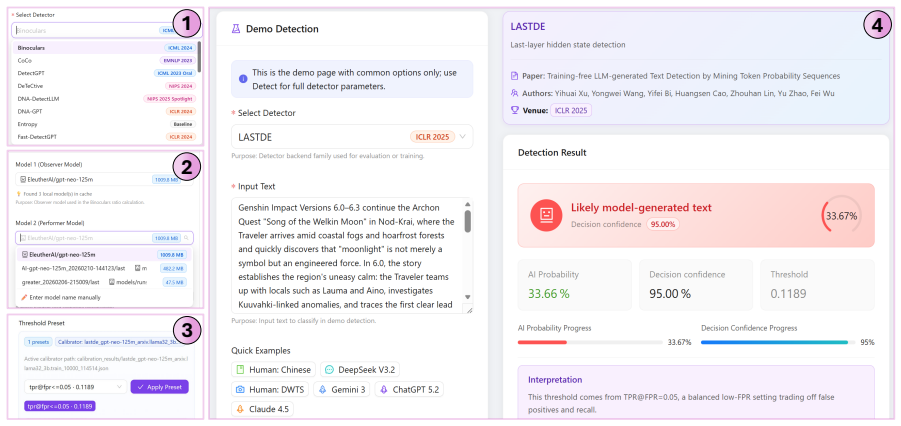Load the Claude 4.5 quick example

[x=263, y=409]
